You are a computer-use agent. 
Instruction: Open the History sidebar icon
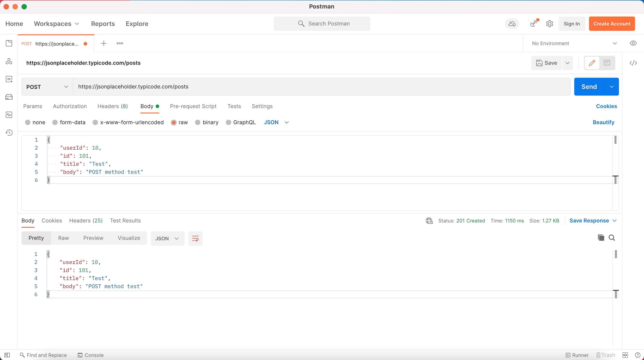9,133
